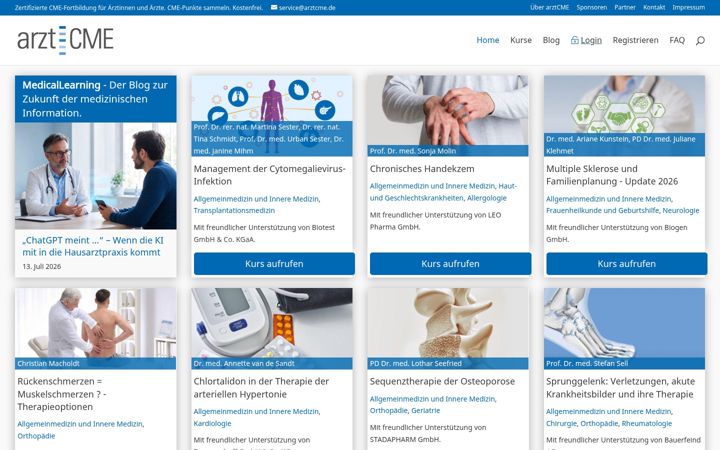Select the Geriatrie category link
The height and width of the screenshot is (450, 720).
426,411
